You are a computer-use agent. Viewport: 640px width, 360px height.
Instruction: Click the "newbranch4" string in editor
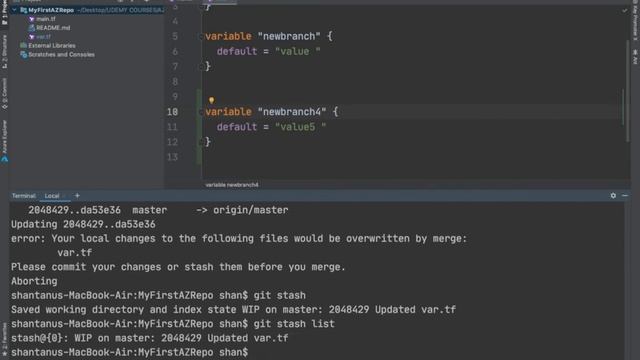[292, 112]
